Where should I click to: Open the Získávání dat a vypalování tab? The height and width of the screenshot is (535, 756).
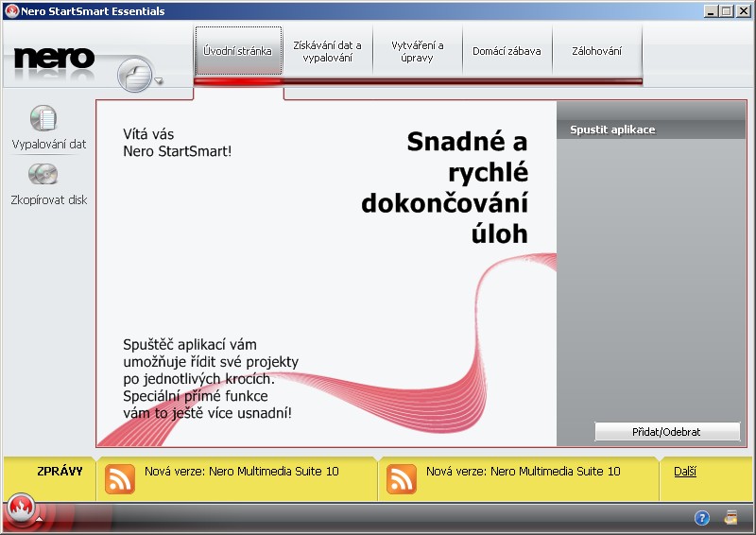point(327,51)
